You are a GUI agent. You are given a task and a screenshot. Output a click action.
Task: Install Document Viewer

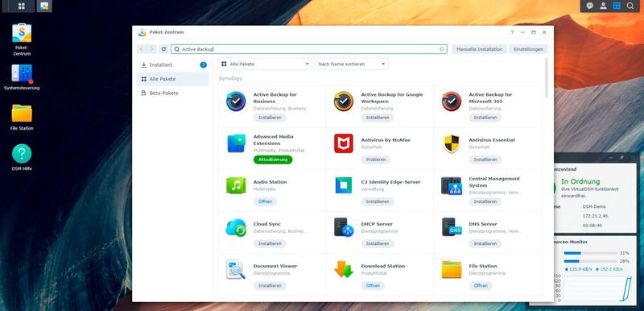(270, 285)
